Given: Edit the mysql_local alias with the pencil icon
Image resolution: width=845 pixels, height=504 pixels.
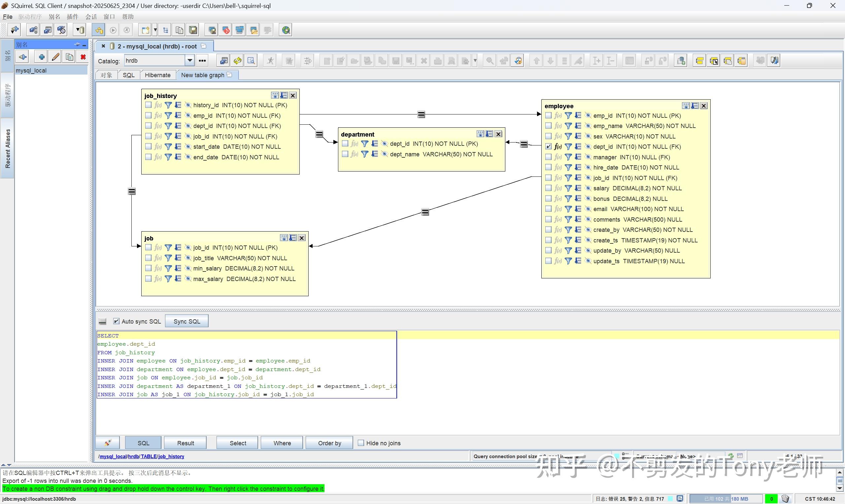Looking at the screenshot, I should (x=55, y=57).
